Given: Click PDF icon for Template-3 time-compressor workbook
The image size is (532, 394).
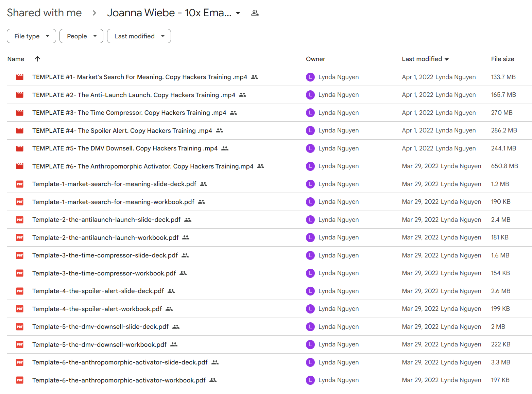Looking at the screenshot, I should click(x=20, y=273).
